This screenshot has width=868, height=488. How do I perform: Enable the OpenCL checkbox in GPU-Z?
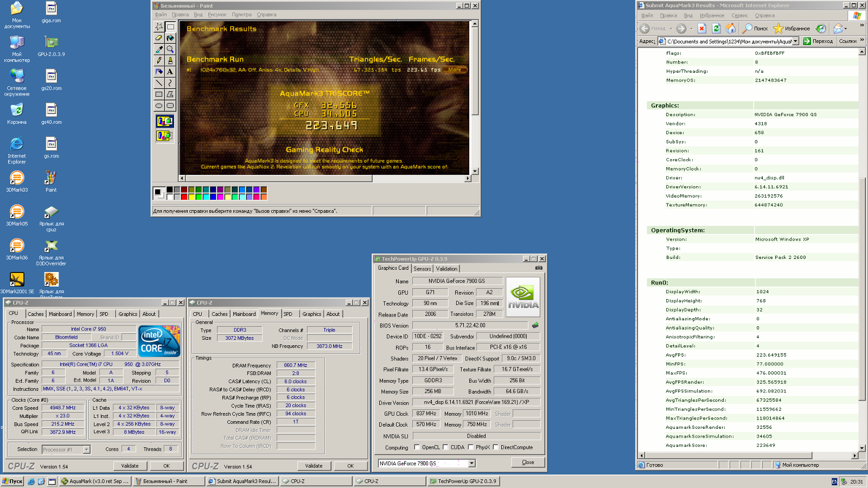[x=417, y=447]
